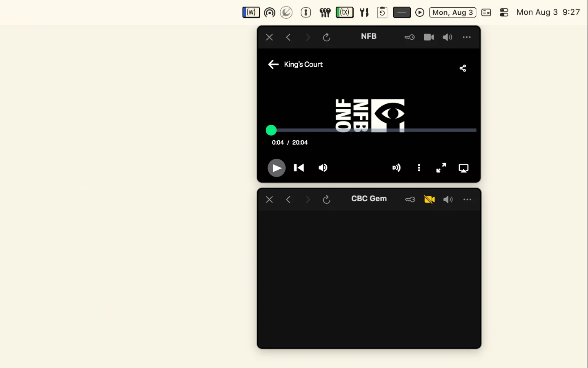Mute the video player volume
588x368 pixels.
click(x=323, y=168)
